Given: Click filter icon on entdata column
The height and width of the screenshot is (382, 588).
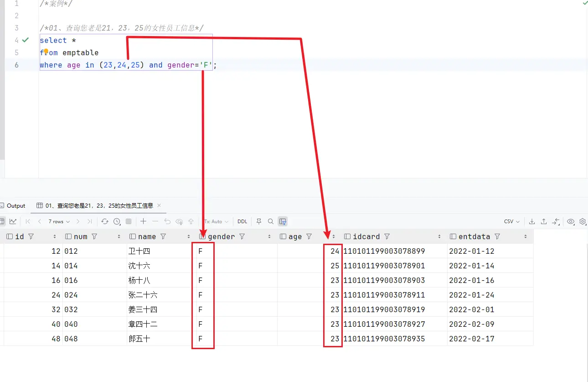Looking at the screenshot, I should [497, 236].
